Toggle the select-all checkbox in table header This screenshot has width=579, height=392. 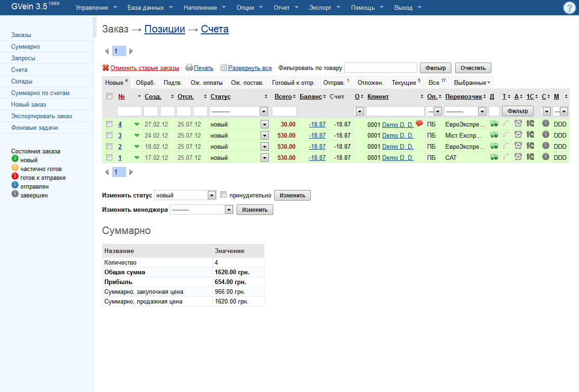(109, 96)
